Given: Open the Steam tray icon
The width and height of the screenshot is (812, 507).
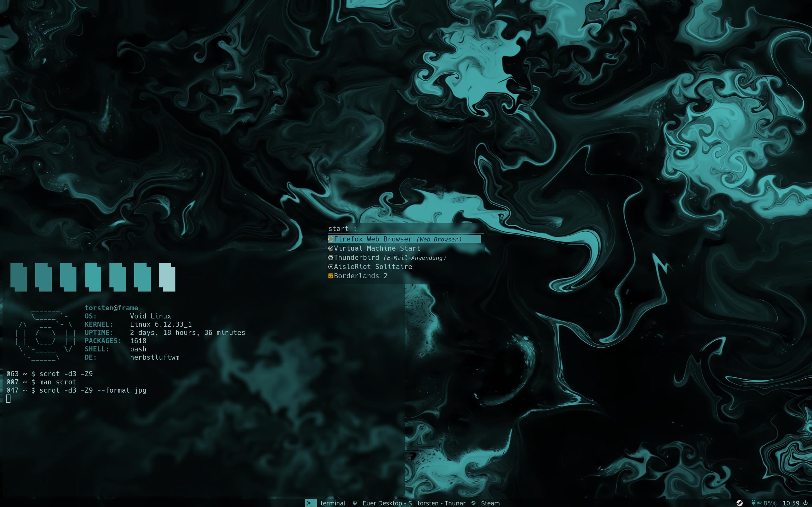Looking at the screenshot, I should (739, 503).
